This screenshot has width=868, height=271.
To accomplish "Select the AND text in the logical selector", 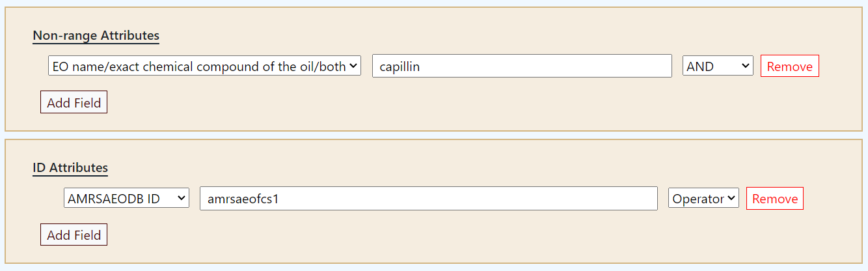I will click(700, 66).
